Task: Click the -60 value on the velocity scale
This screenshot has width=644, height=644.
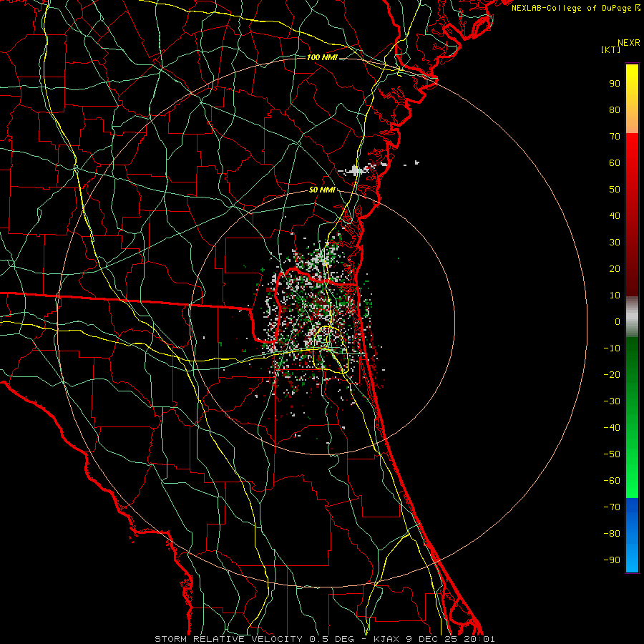Action: click(x=612, y=481)
